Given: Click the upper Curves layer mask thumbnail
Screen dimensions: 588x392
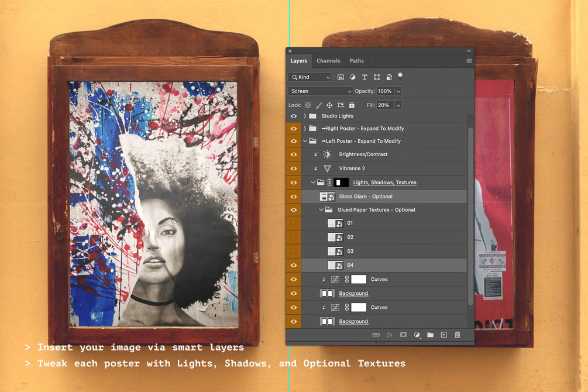Looking at the screenshot, I should [x=359, y=279].
